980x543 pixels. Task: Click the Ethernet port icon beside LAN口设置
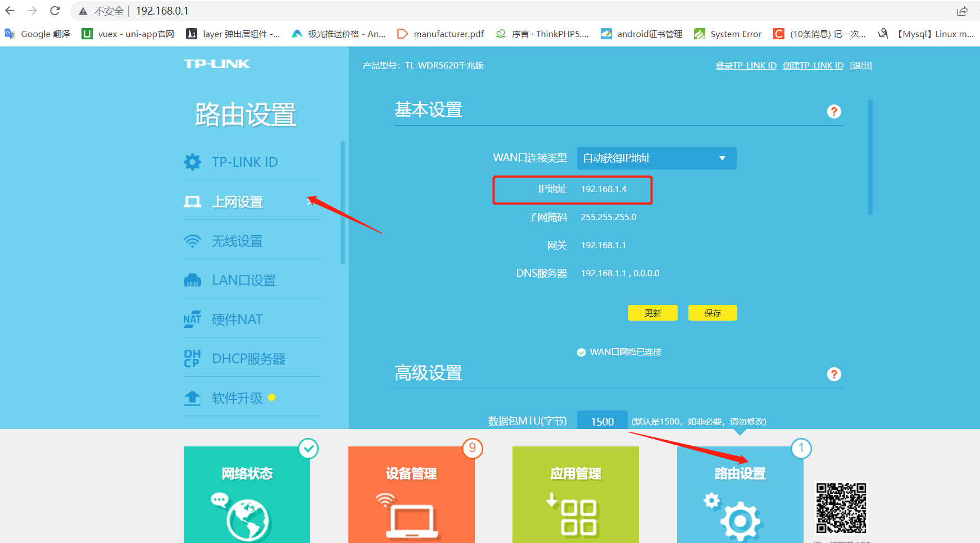click(192, 280)
